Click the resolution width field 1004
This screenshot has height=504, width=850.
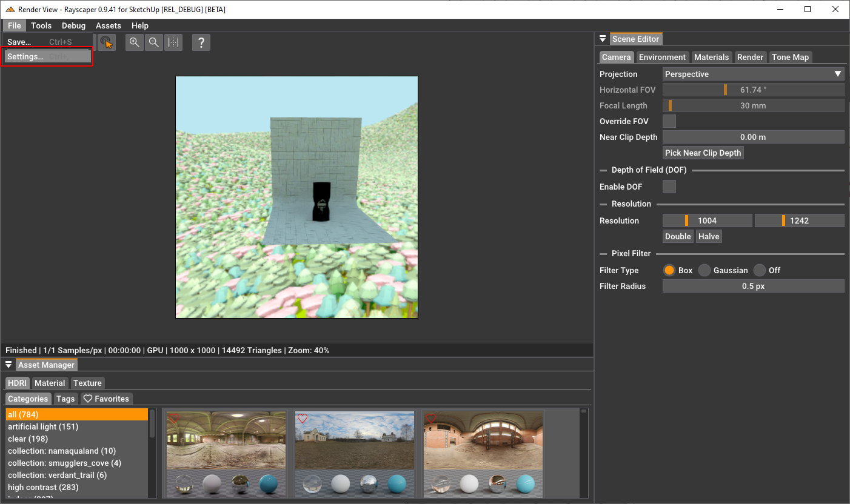click(707, 220)
